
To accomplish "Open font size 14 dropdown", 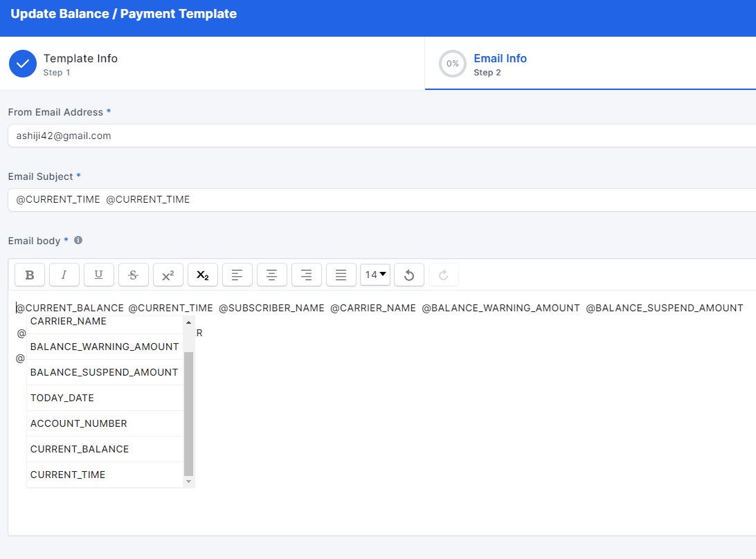I will (375, 275).
